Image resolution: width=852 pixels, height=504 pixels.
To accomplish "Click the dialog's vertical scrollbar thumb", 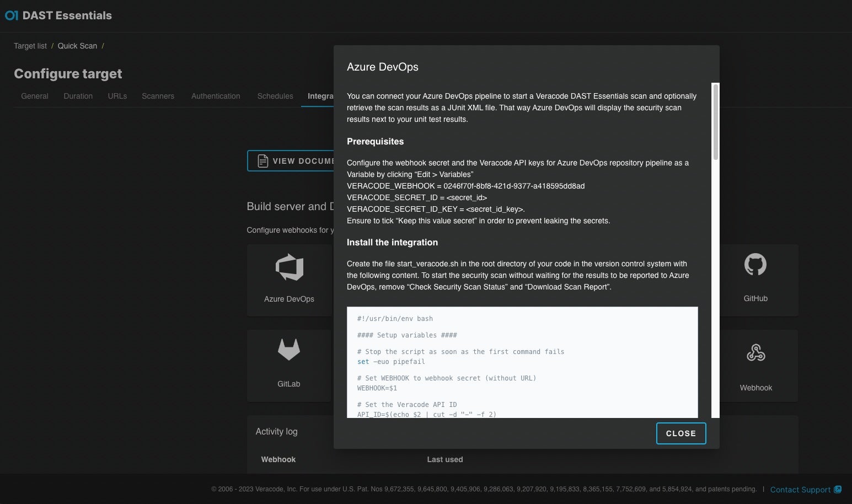I will tap(716, 122).
